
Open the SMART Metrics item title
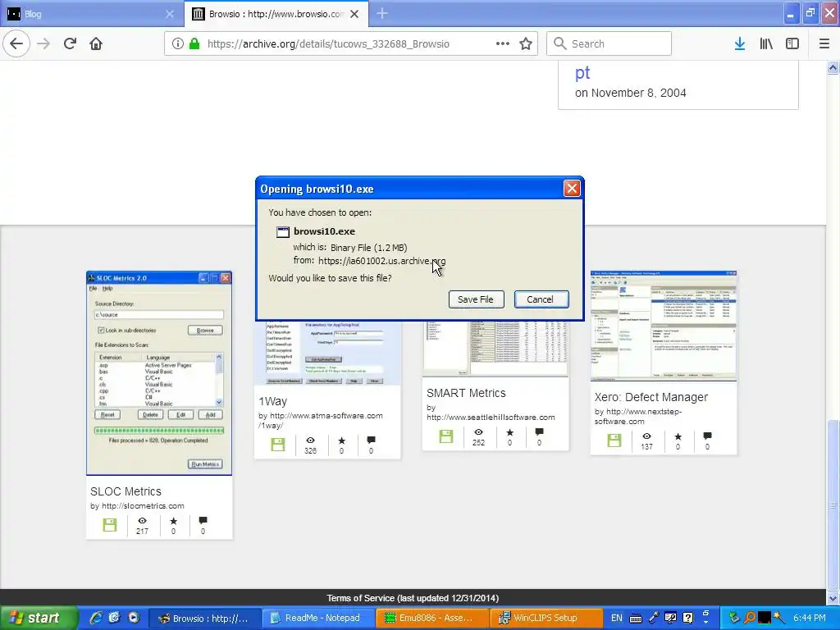[466, 393]
